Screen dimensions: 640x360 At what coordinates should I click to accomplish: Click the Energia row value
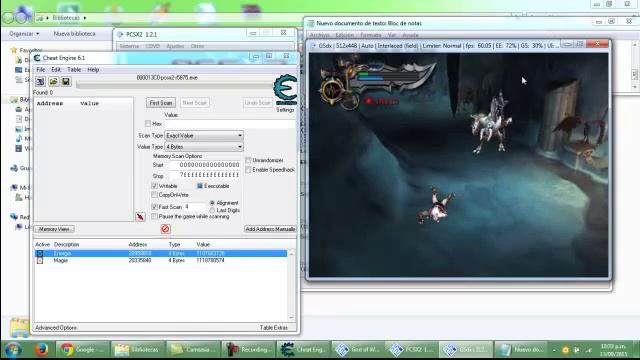point(210,253)
